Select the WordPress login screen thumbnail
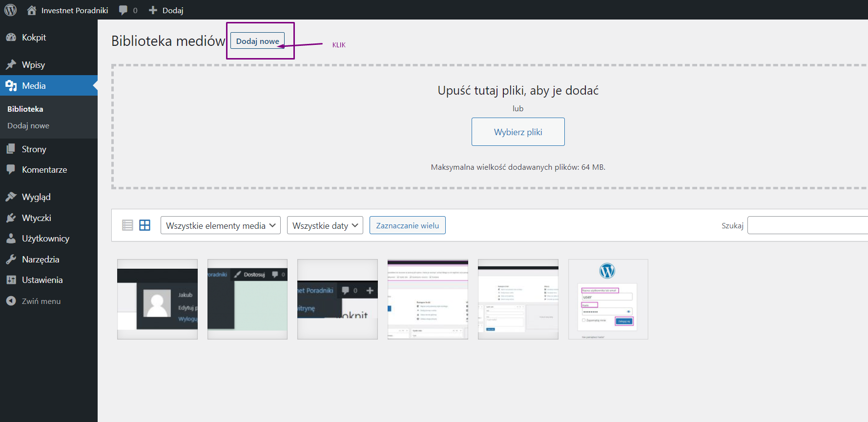The width and height of the screenshot is (868, 422). [x=608, y=299]
